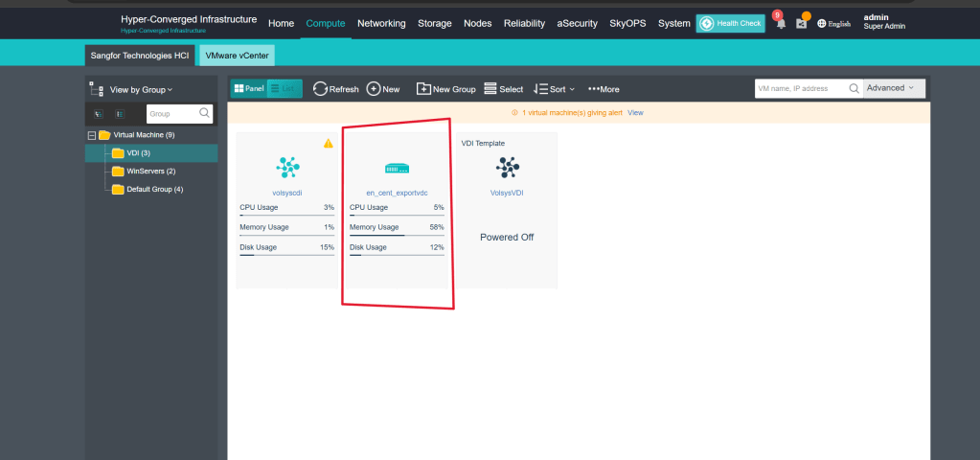Click the en_cent_exportvdc VM appliance icon
Image resolution: width=980 pixels, height=460 pixels.
398,169
